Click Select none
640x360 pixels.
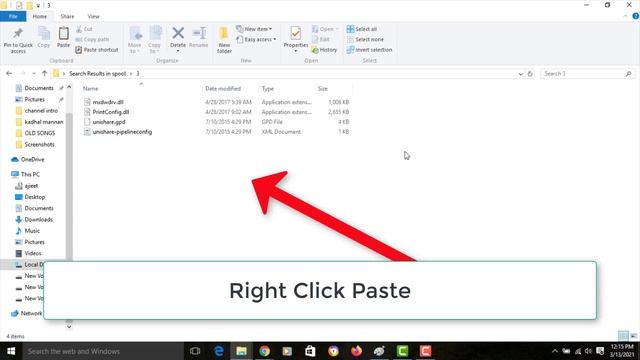365,39
